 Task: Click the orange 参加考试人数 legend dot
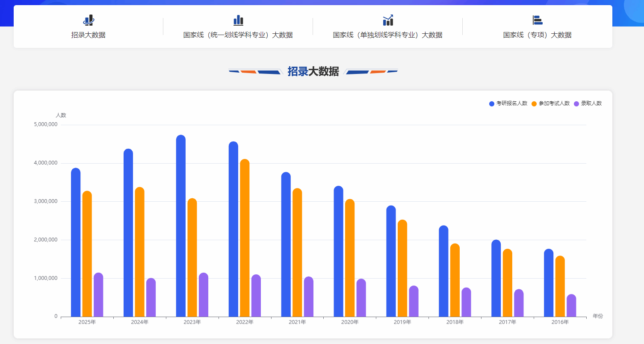[x=534, y=104]
